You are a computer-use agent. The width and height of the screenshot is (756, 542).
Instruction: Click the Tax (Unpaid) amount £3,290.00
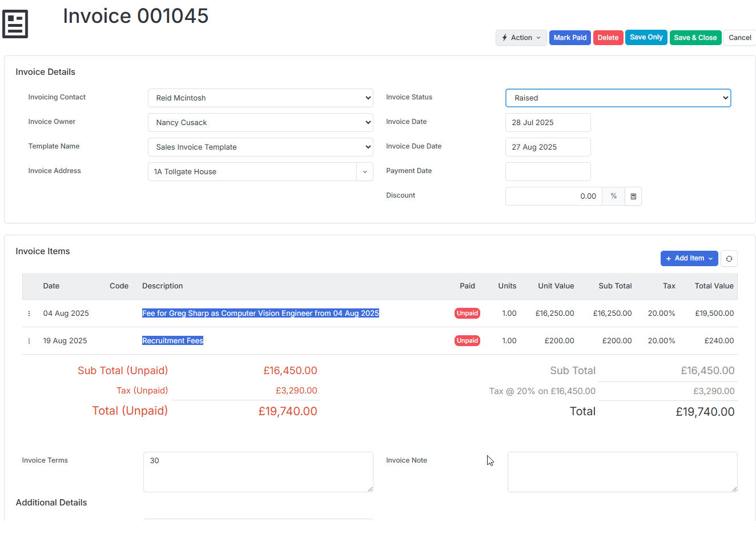(x=296, y=391)
